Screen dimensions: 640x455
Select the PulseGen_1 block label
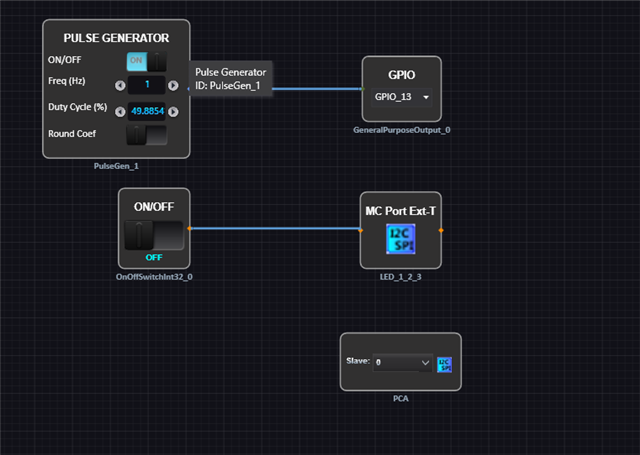[x=116, y=166]
